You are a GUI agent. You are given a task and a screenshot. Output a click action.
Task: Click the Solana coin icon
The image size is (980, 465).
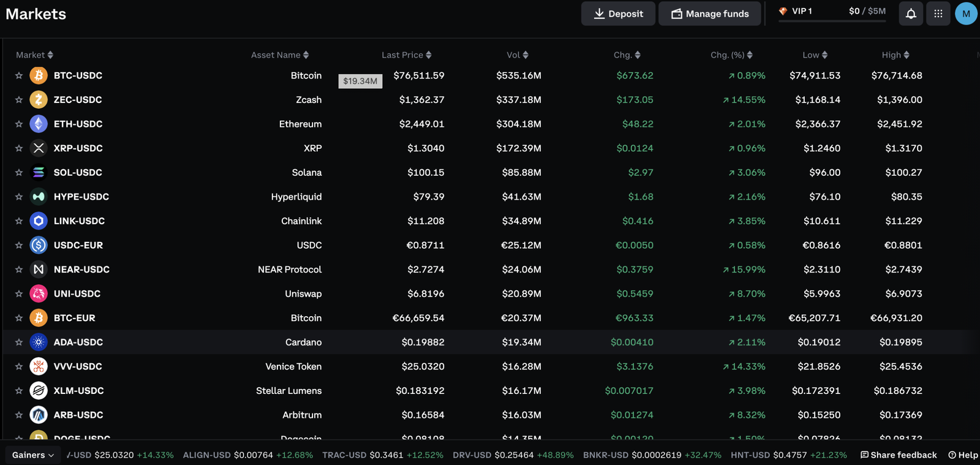39,172
